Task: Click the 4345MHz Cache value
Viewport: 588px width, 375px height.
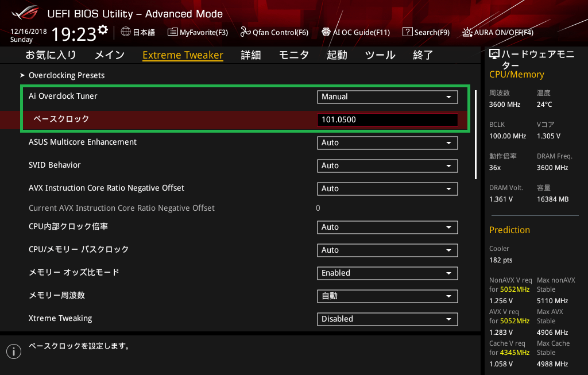Action: coord(514,353)
